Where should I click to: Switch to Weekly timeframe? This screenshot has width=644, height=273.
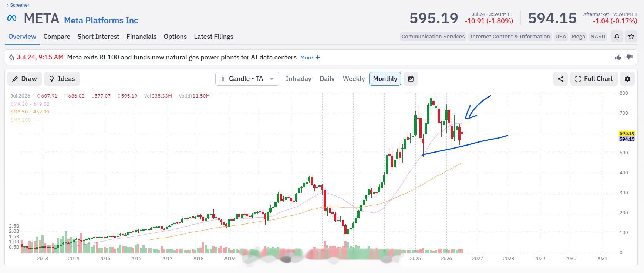pyautogui.click(x=354, y=79)
